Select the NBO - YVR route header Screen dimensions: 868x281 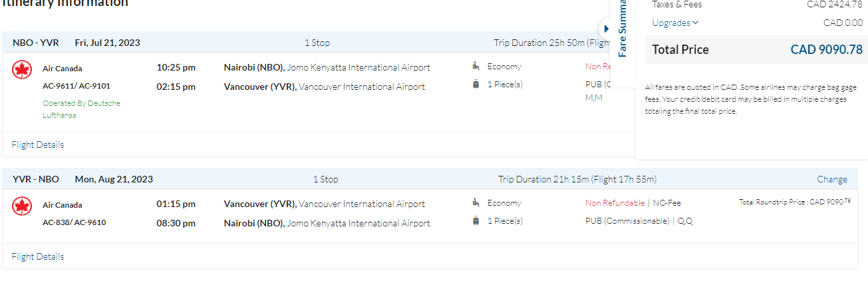36,43
